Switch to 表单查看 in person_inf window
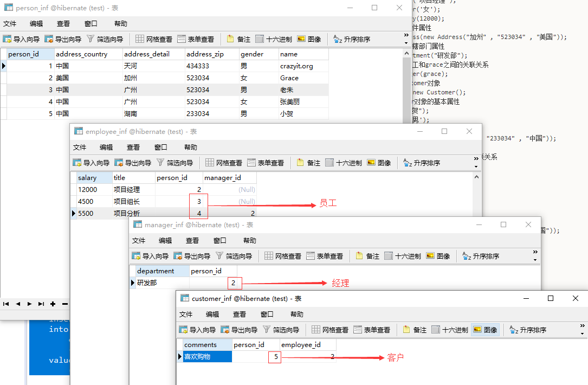Screen dimensions: 588x385 (196, 39)
